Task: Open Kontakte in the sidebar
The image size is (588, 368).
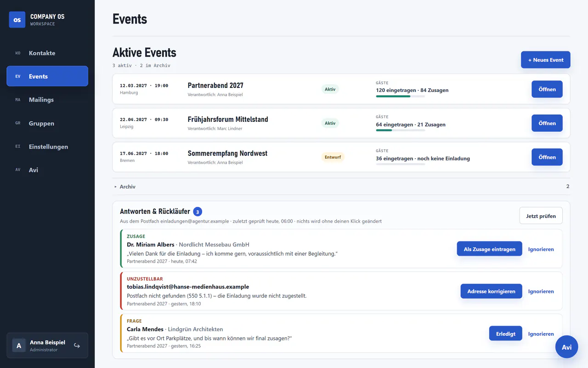Action: pyautogui.click(x=47, y=53)
